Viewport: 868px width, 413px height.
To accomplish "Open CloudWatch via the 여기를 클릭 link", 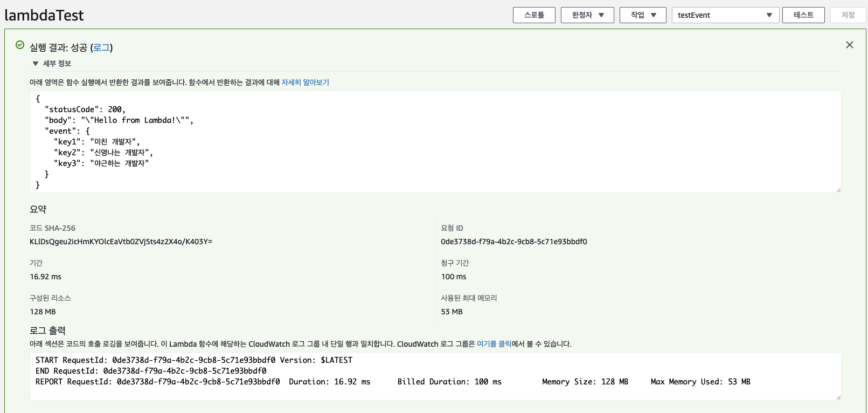I will 494,344.
